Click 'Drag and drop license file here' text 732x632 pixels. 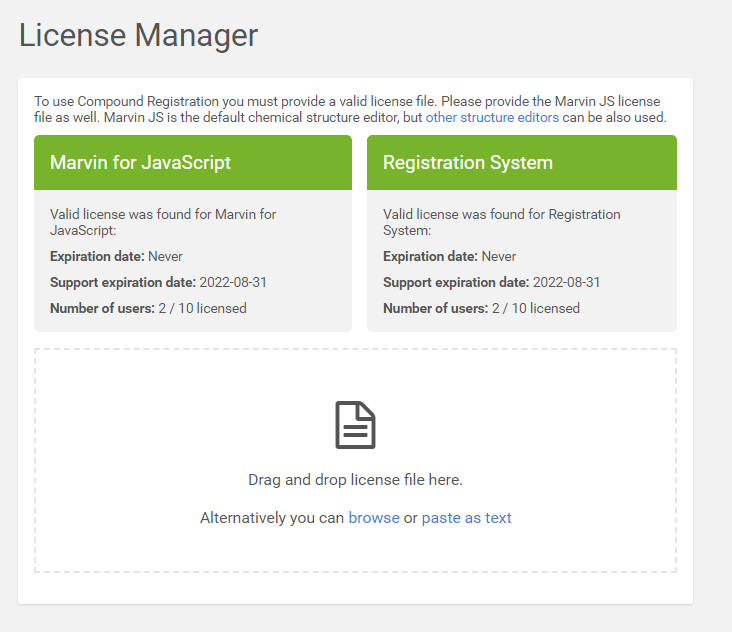pyautogui.click(x=355, y=480)
